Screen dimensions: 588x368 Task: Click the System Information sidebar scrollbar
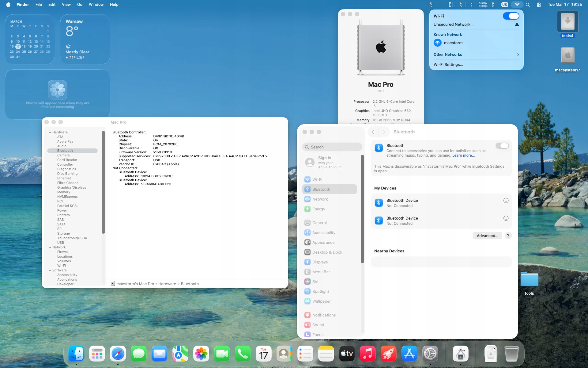103,182
